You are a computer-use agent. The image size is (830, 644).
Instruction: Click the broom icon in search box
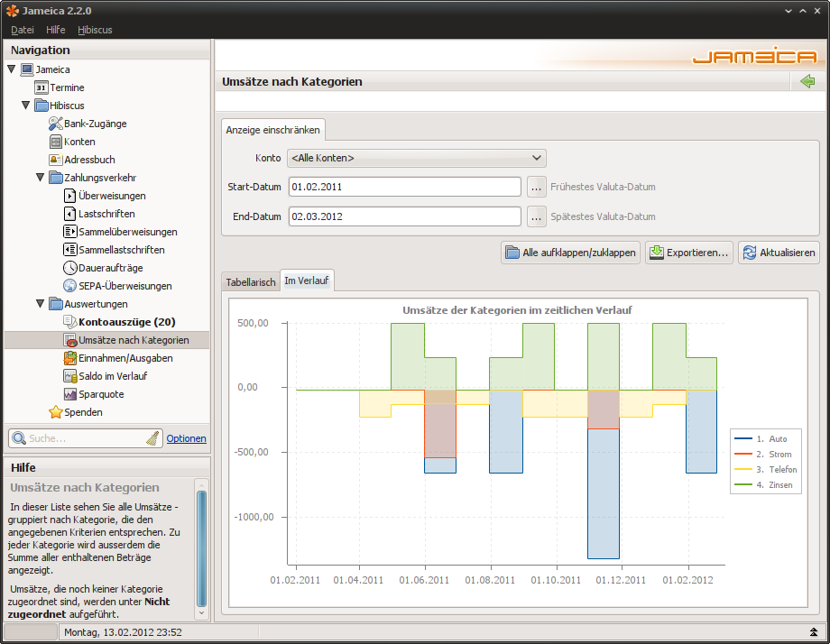[152, 438]
